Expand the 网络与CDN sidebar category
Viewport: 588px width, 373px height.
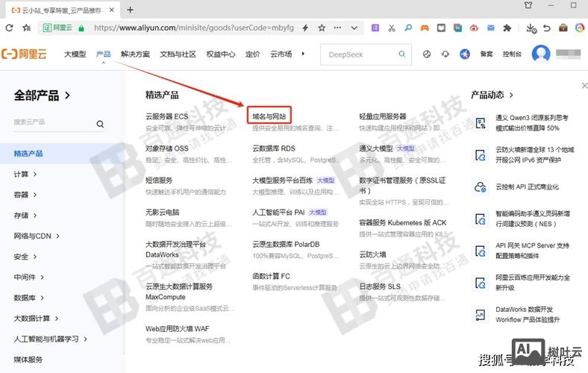[x=37, y=236]
